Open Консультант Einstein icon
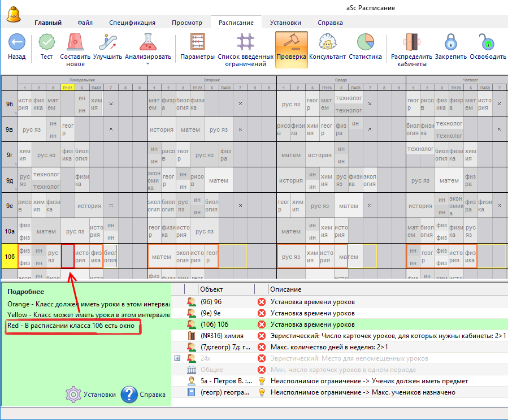508x420 pixels. (x=327, y=42)
